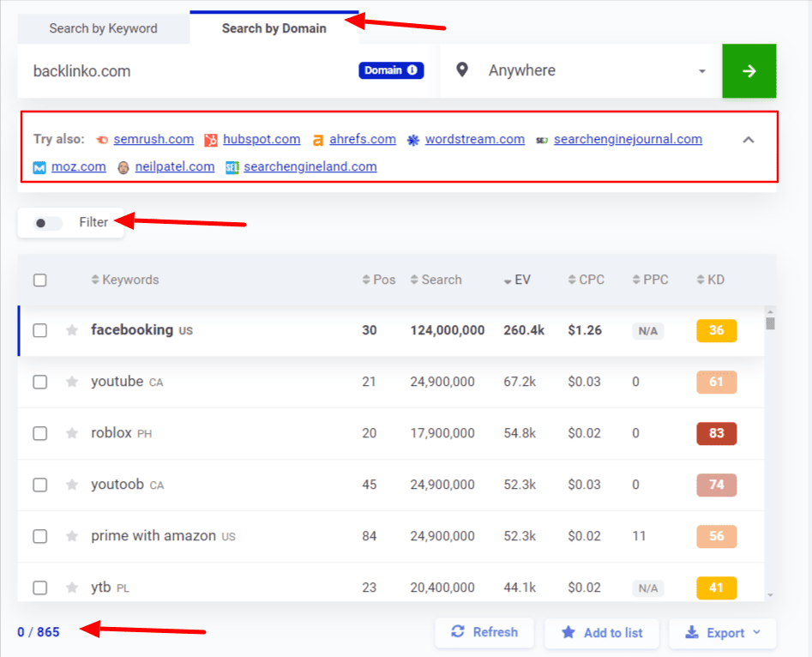
Task: Sort table by KD column
Action: (x=711, y=280)
